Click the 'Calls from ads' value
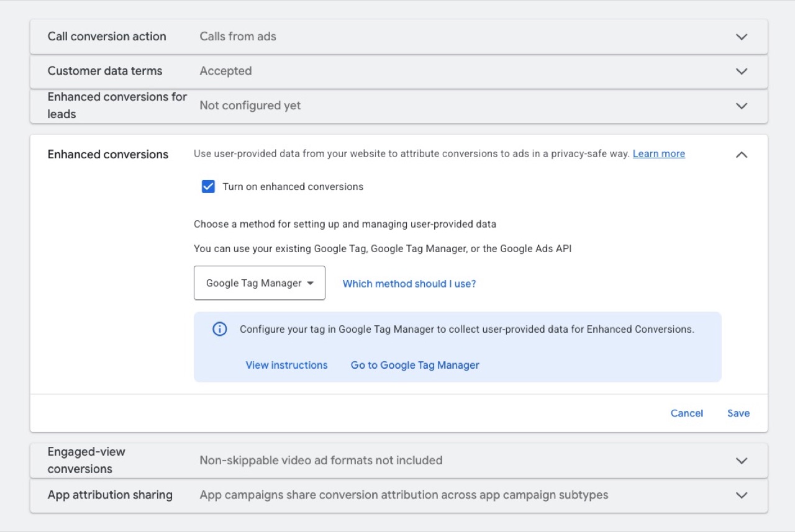 click(x=238, y=37)
